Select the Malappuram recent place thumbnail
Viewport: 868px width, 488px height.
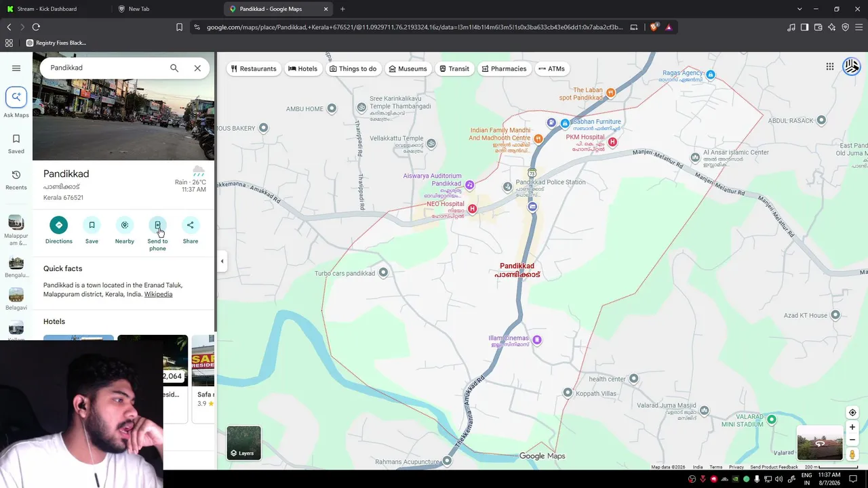coord(16,223)
